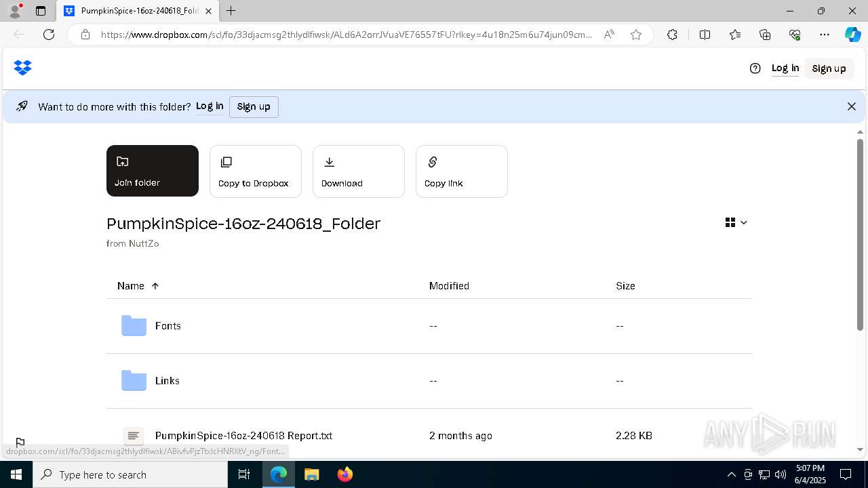This screenshot has height=488, width=868.
Task: Click the rocket icon in banner
Action: click(22, 106)
